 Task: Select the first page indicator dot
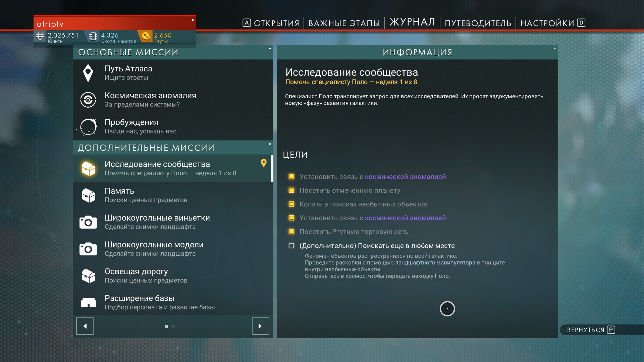click(x=166, y=326)
